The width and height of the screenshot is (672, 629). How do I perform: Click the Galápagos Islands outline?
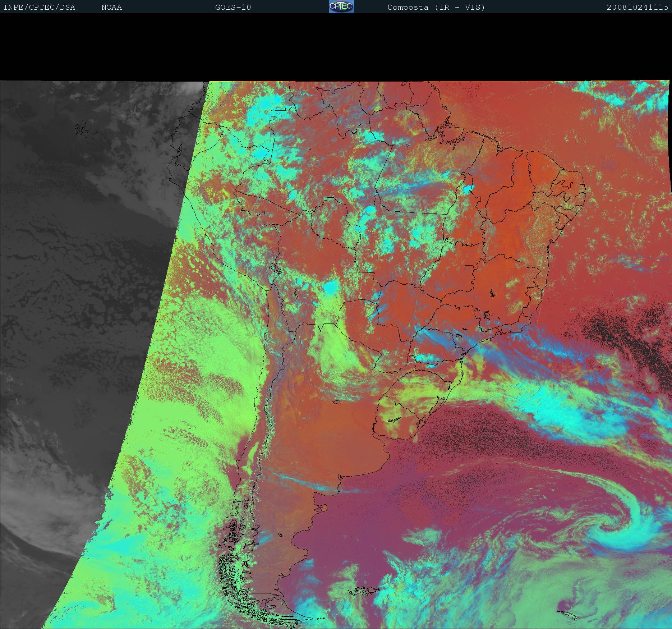click(x=81, y=130)
